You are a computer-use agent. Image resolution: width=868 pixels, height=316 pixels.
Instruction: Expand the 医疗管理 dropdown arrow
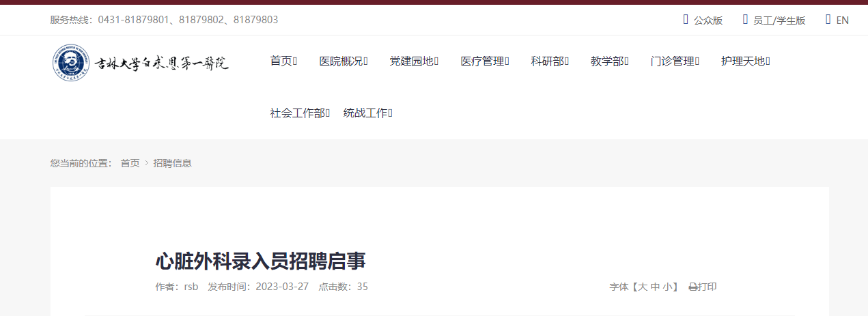coord(507,61)
